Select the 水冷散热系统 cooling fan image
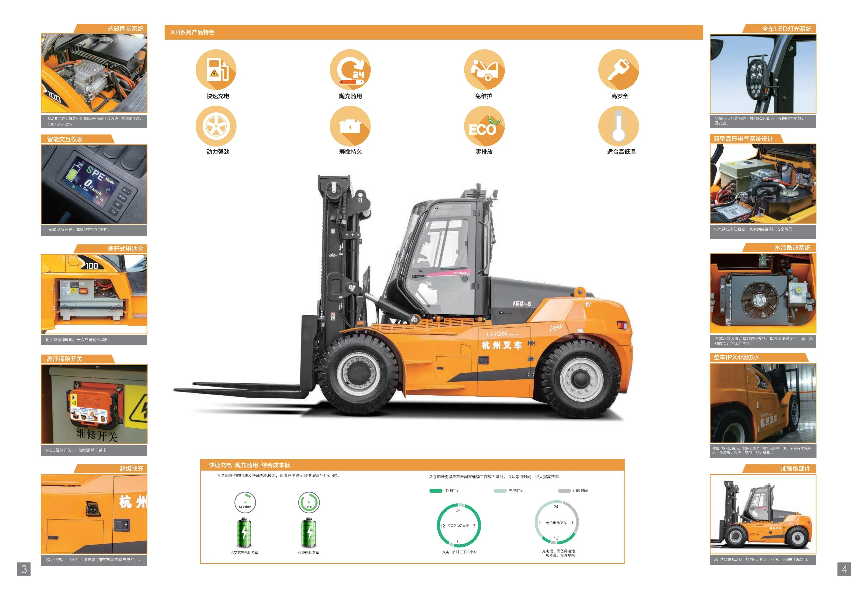The height and width of the screenshot is (593, 868). pos(763,293)
